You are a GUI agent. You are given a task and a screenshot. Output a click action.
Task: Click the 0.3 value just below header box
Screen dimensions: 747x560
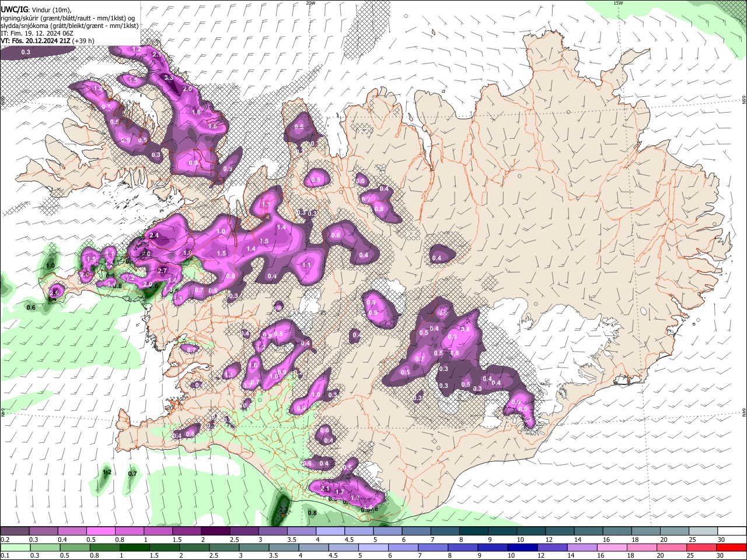(26, 52)
